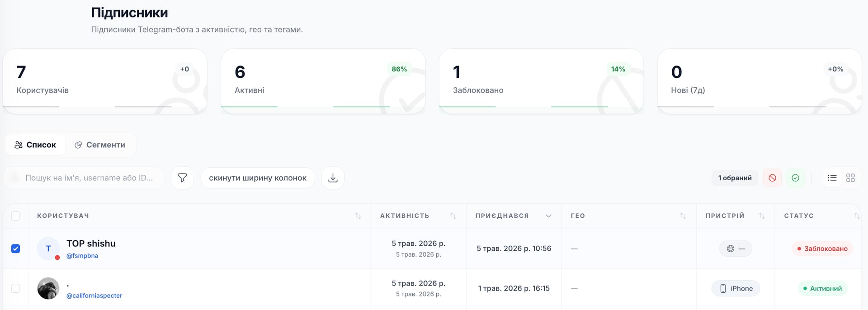Click the TOP shishu name
This screenshot has width=868, height=310.
[91, 244]
